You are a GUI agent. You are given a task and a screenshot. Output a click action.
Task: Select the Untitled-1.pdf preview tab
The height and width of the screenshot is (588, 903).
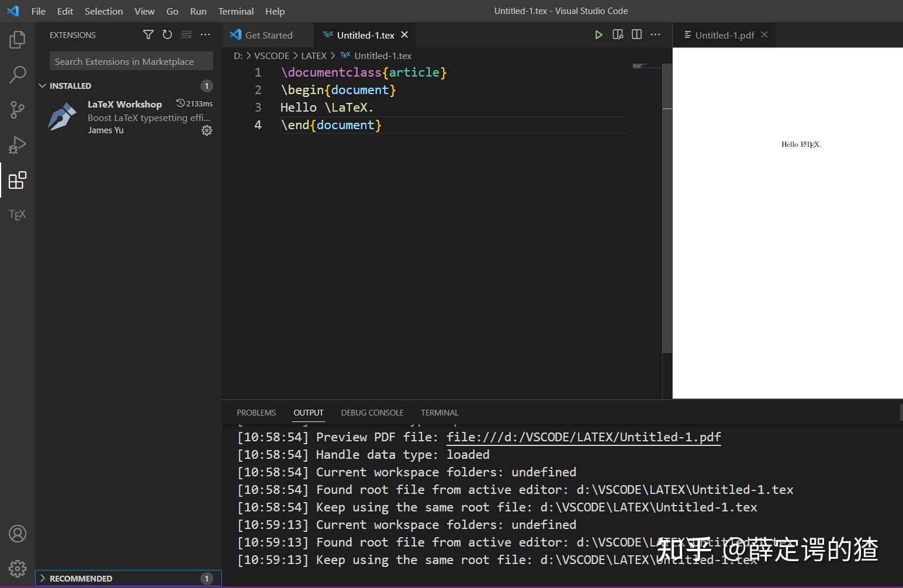[725, 35]
